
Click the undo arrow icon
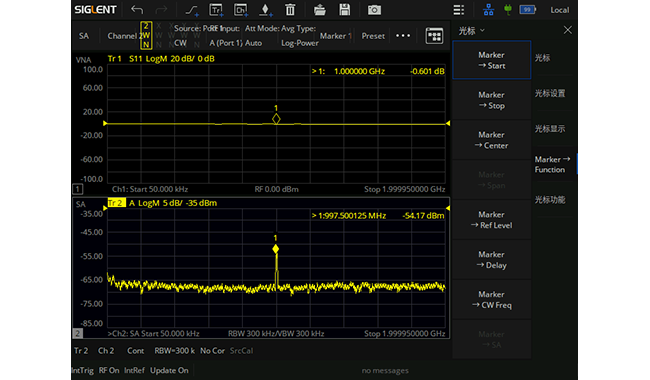click(137, 10)
